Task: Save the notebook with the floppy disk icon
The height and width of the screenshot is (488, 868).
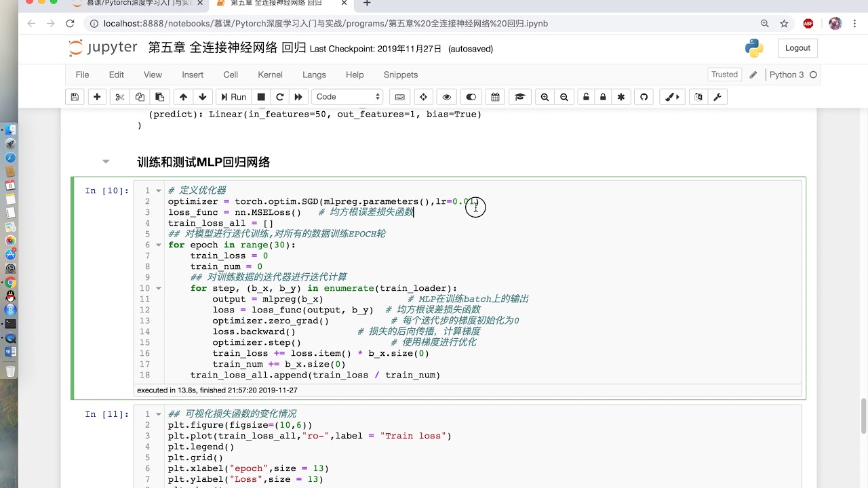Action: point(75,97)
